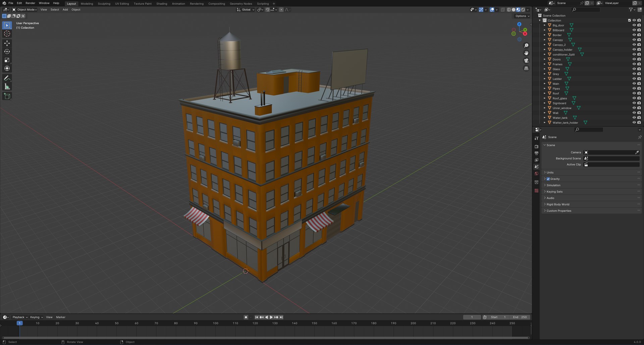The width and height of the screenshot is (644, 345).
Task: Open the Object Mode dropdown
Action: point(24,10)
